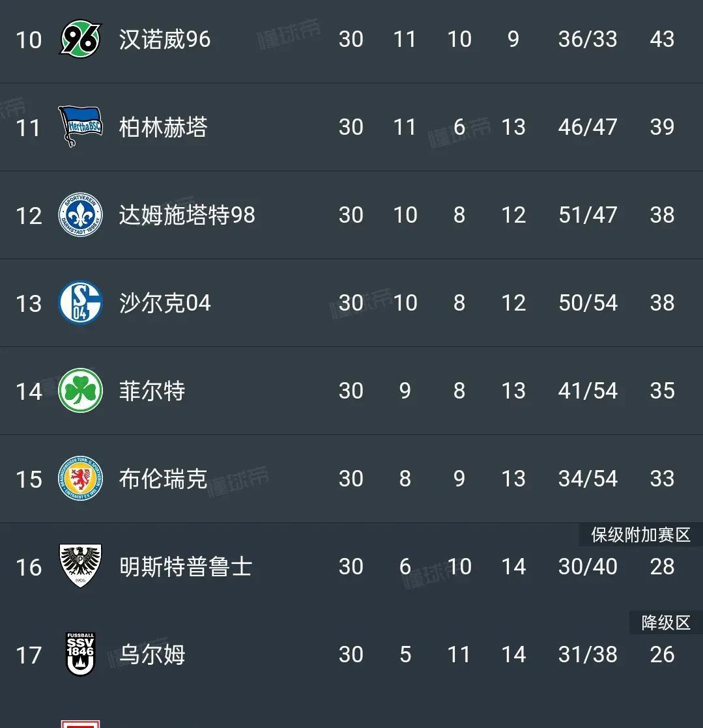
Task: Tap the Hertha BSC flag crest
Action: (x=81, y=126)
